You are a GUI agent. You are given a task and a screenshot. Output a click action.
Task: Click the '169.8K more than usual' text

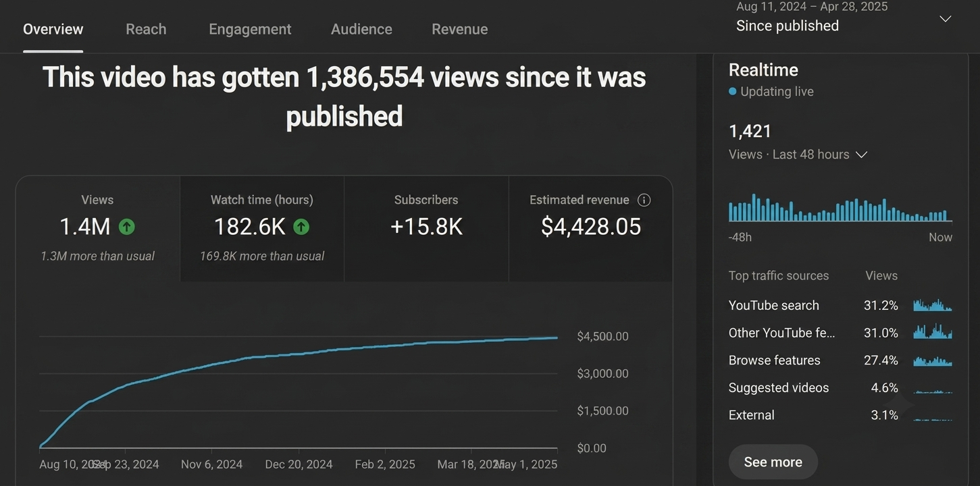pyautogui.click(x=262, y=256)
